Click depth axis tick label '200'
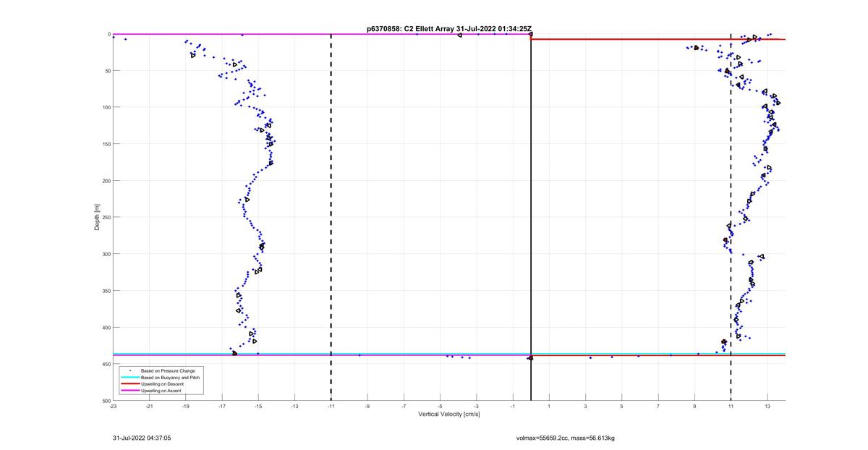 106,181
